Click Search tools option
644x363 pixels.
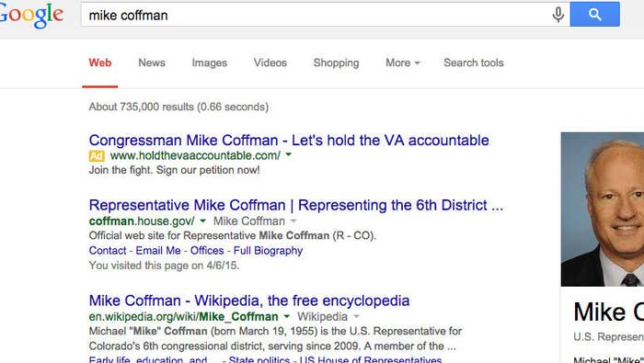click(474, 62)
